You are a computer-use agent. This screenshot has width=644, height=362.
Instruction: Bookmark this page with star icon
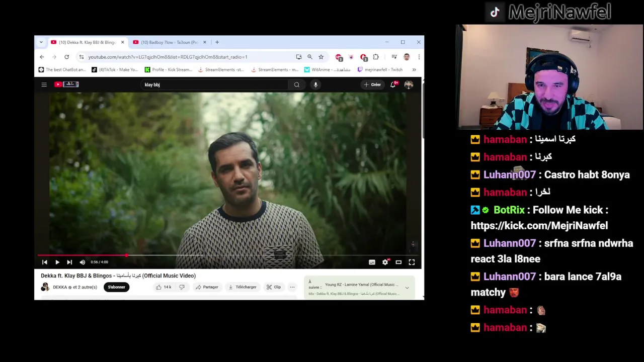(321, 57)
